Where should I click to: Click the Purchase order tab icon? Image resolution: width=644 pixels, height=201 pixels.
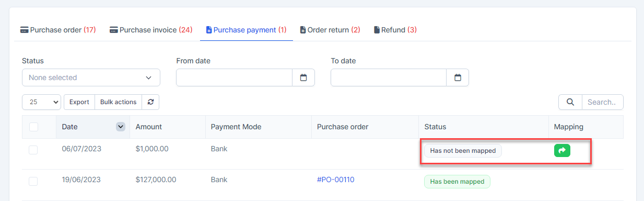click(x=24, y=30)
